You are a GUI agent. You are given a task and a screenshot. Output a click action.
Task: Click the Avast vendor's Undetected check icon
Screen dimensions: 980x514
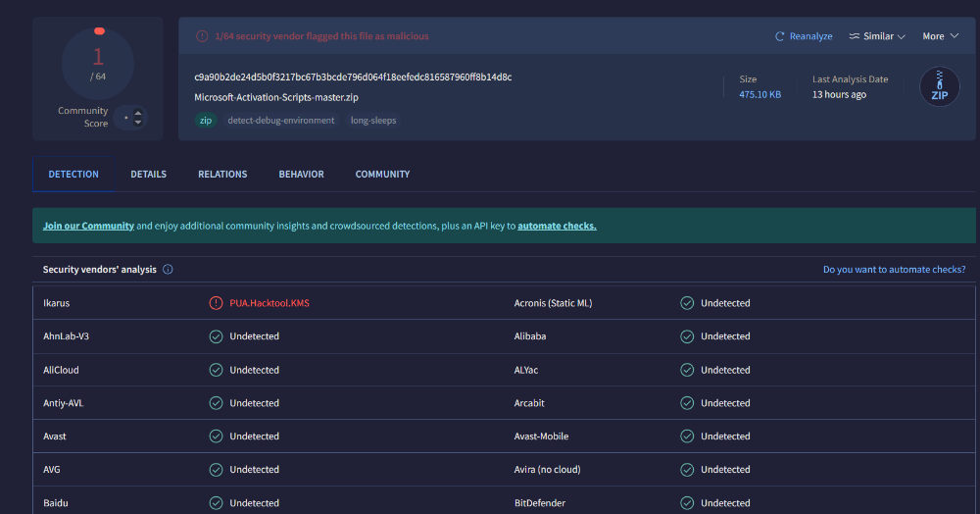[216, 437]
